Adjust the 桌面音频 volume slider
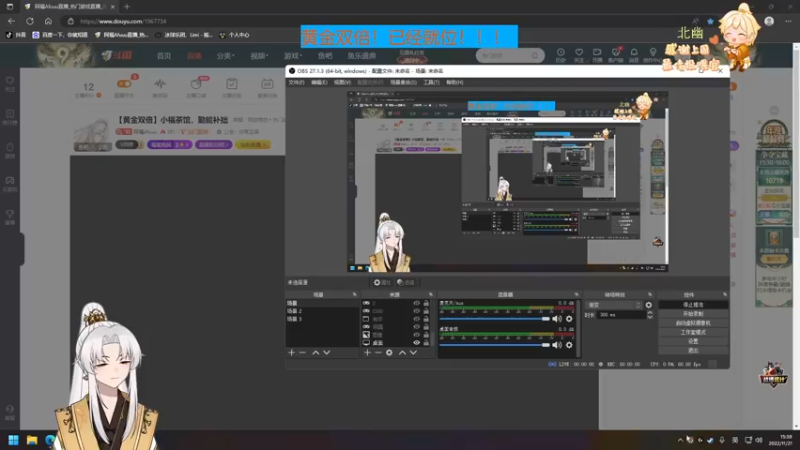Viewport: 800px width, 450px height. (494, 345)
